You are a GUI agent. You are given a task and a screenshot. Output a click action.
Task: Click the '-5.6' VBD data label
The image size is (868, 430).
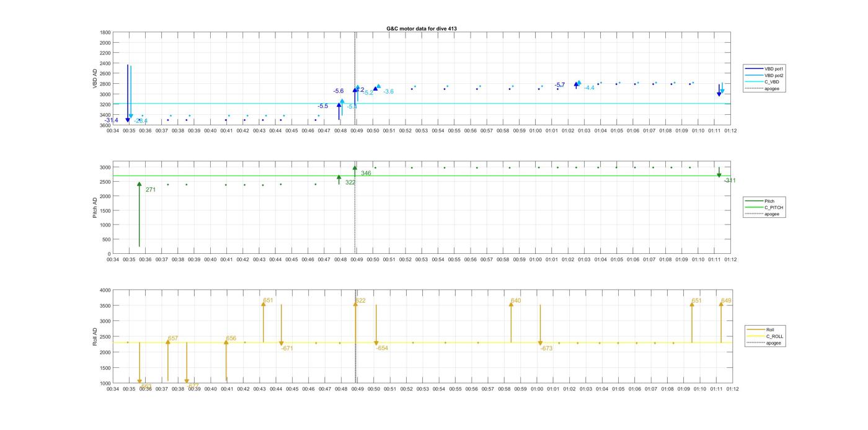[339, 91]
